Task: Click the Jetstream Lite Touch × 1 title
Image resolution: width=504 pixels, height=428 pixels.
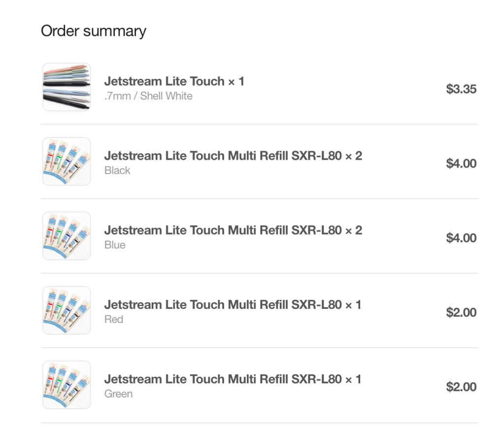Action: pos(174,81)
